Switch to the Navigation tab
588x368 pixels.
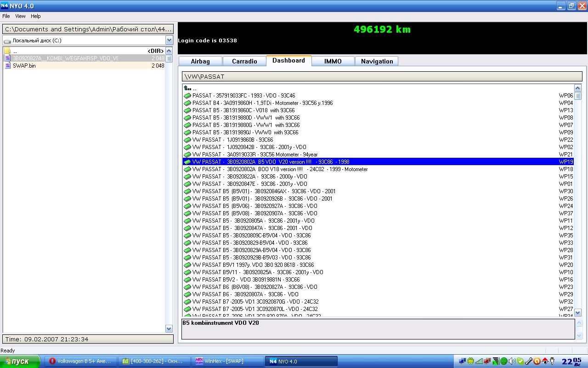pos(377,61)
